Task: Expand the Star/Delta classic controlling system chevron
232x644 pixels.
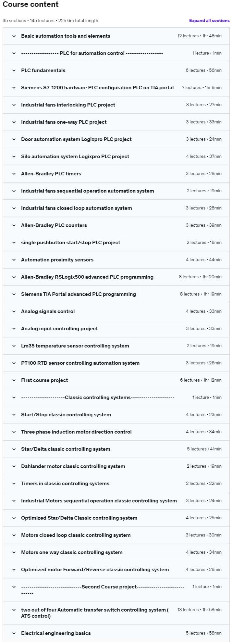Action: pos(14,449)
